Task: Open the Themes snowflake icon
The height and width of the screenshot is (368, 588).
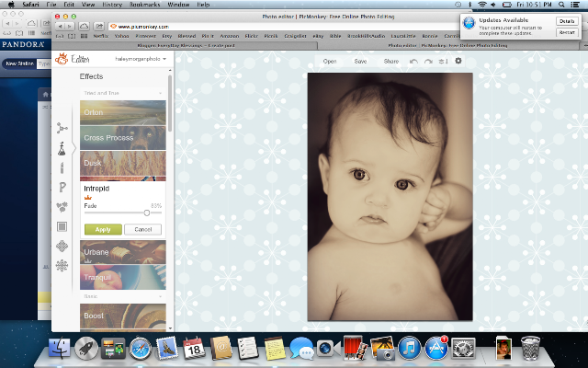Action: tap(62, 266)
